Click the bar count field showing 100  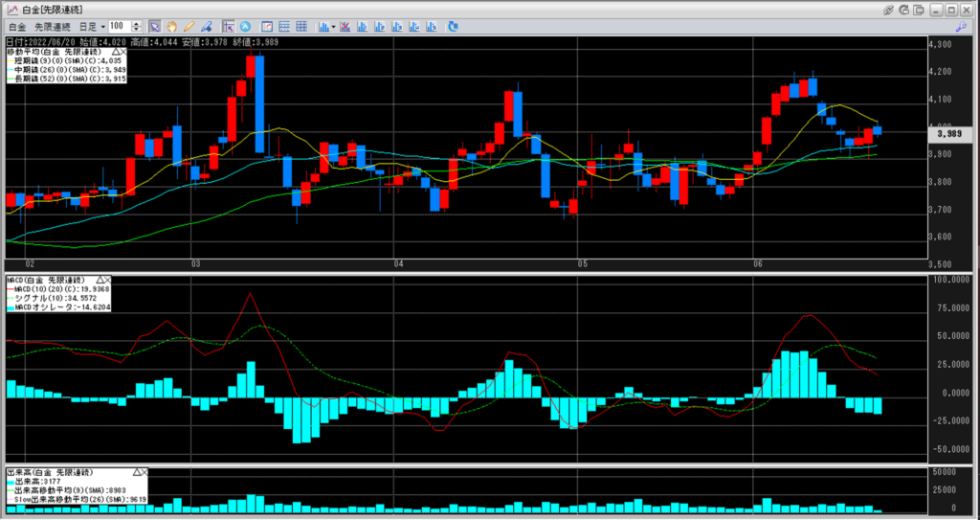click(120, 27)
